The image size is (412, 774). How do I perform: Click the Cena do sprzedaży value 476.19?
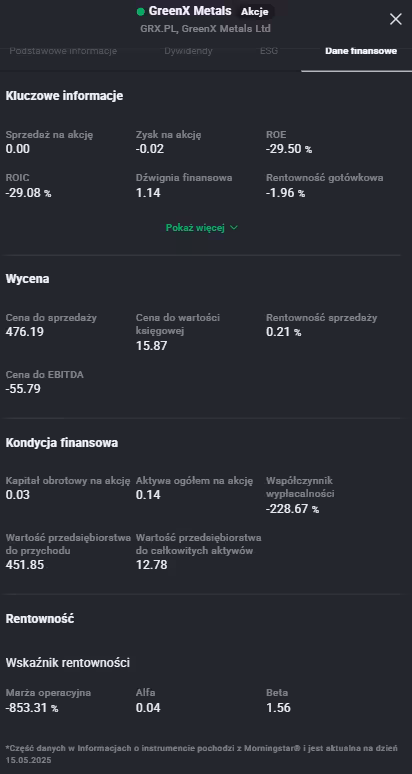point(25,332)
